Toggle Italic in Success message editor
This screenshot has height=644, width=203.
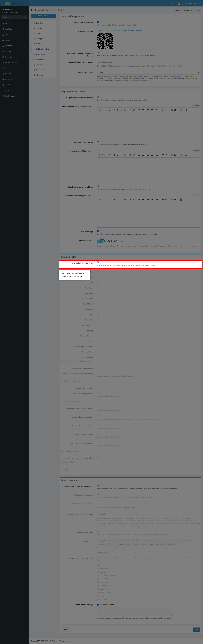[117, 155]
